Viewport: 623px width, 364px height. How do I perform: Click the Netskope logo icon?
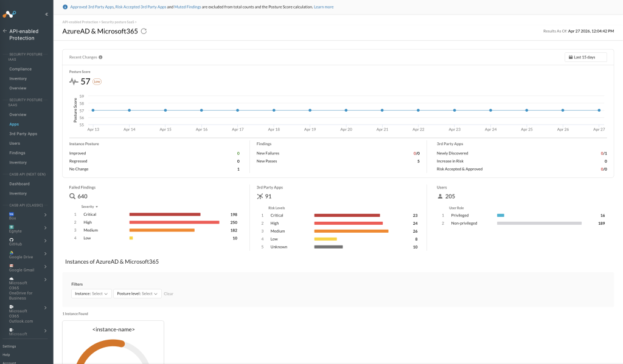pyautogui.click(x=9, y=15)
